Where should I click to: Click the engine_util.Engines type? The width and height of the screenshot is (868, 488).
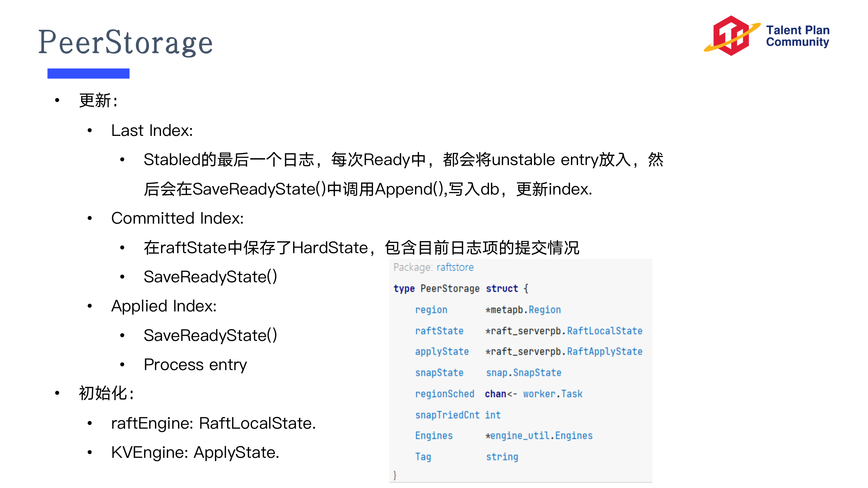(541, 435)
